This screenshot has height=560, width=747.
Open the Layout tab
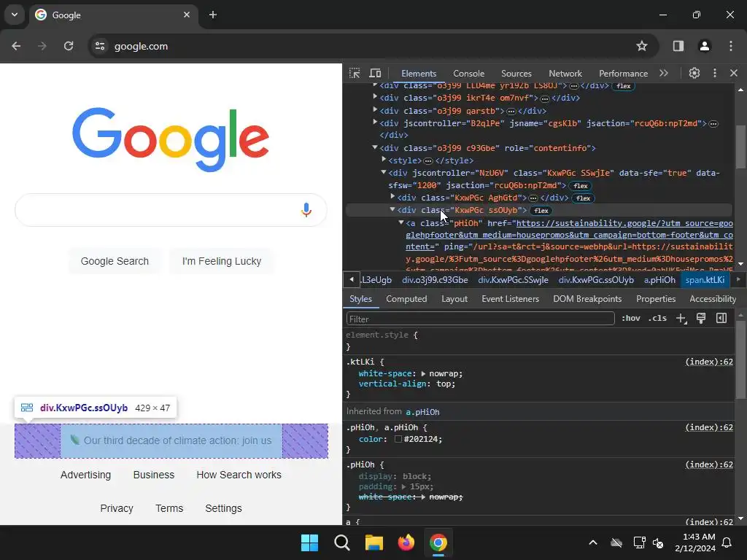tap(454, 298)
